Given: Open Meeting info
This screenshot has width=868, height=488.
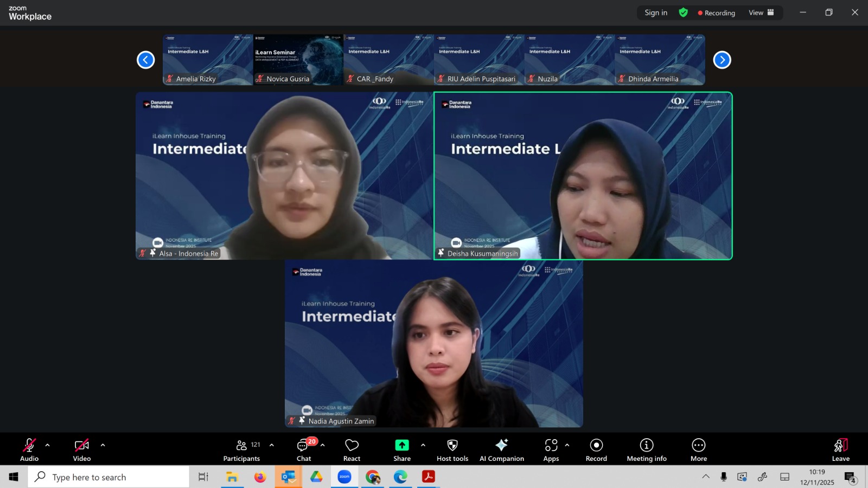Looking at the screenshot, I should [x=646, y=450].
